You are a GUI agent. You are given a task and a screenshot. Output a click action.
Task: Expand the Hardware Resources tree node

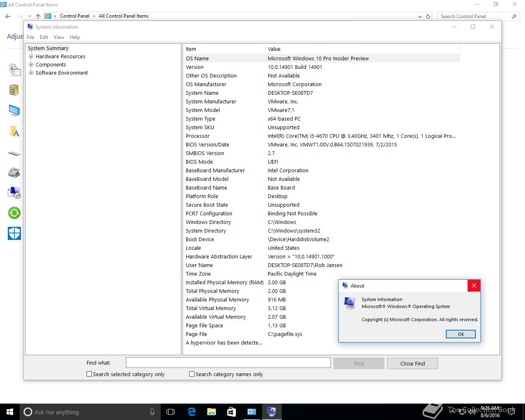31,57
